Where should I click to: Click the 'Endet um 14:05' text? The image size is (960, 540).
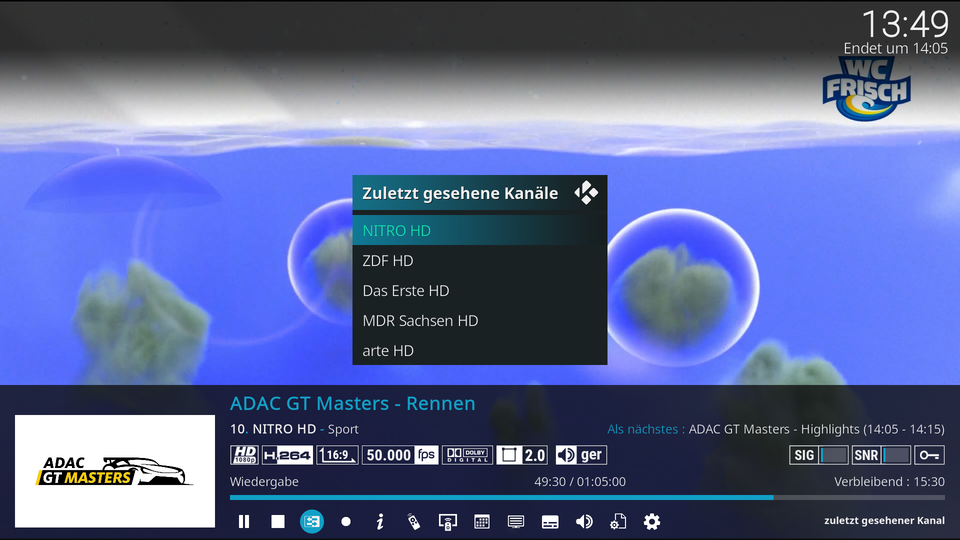[x=896, y=48]
